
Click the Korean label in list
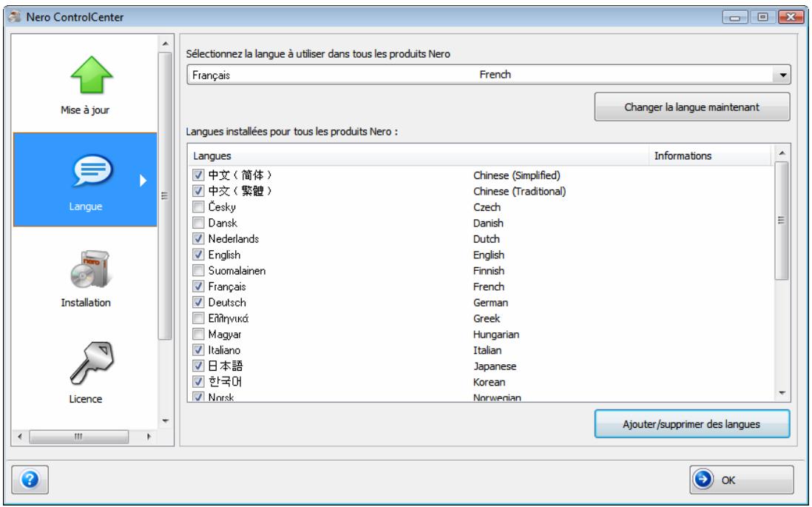pos(489,382)
